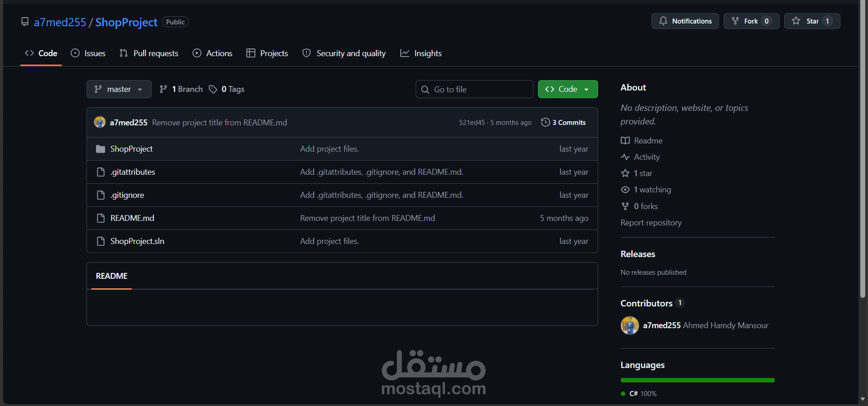Screen dimensions: 868x406
Task: Click the Public visibility badge
Action: click(175, 22)
